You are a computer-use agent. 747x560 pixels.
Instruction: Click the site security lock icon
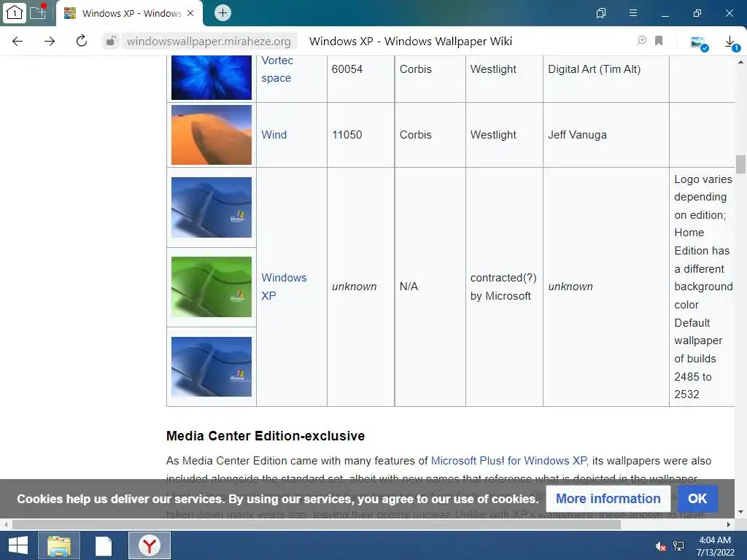(111, 41)
